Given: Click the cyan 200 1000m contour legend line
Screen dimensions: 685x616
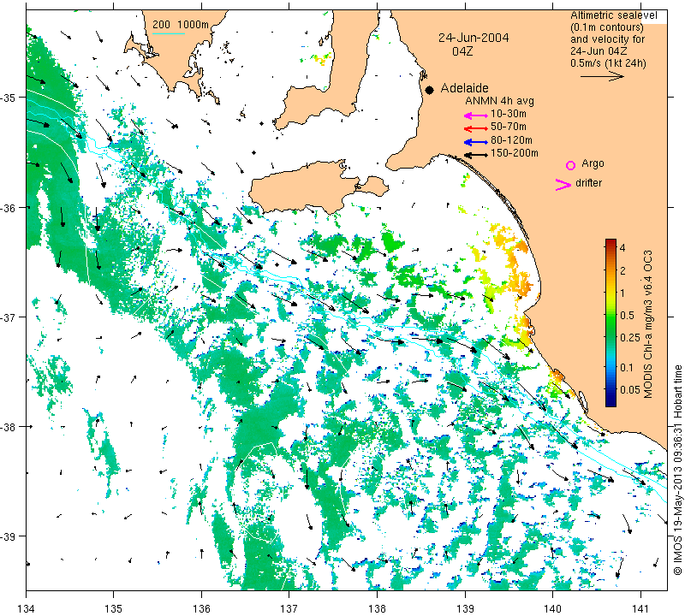Looking at the screenshot, I should click(168, 33).
